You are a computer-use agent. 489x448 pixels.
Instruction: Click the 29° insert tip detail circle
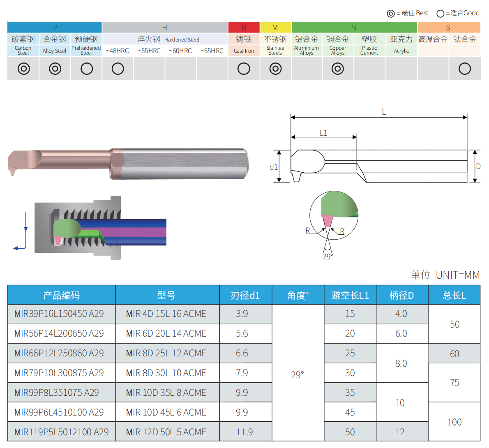tap(334, 215)
